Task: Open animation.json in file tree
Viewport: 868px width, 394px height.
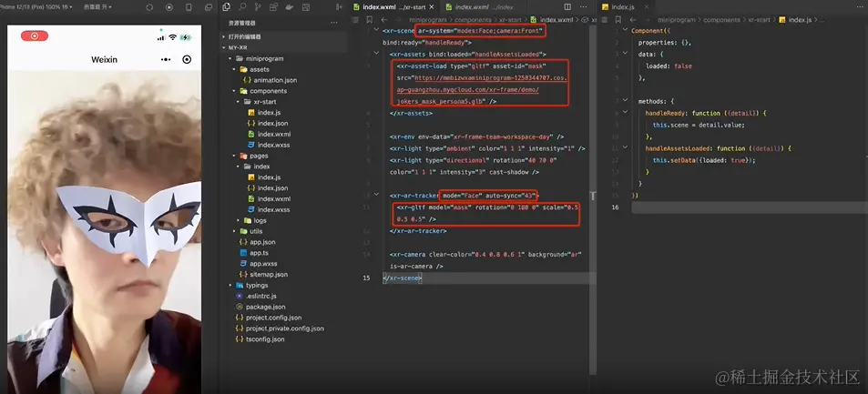Action: pos(278,80)
